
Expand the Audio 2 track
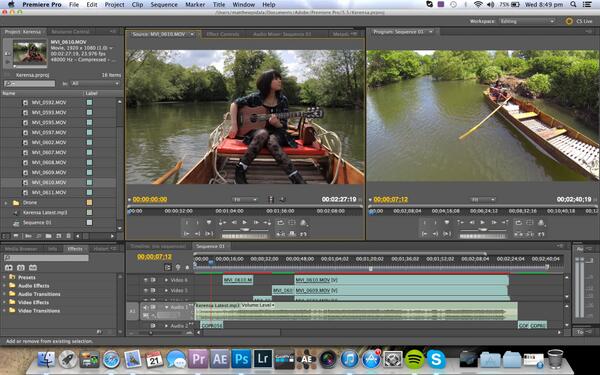tap(166, 326)
